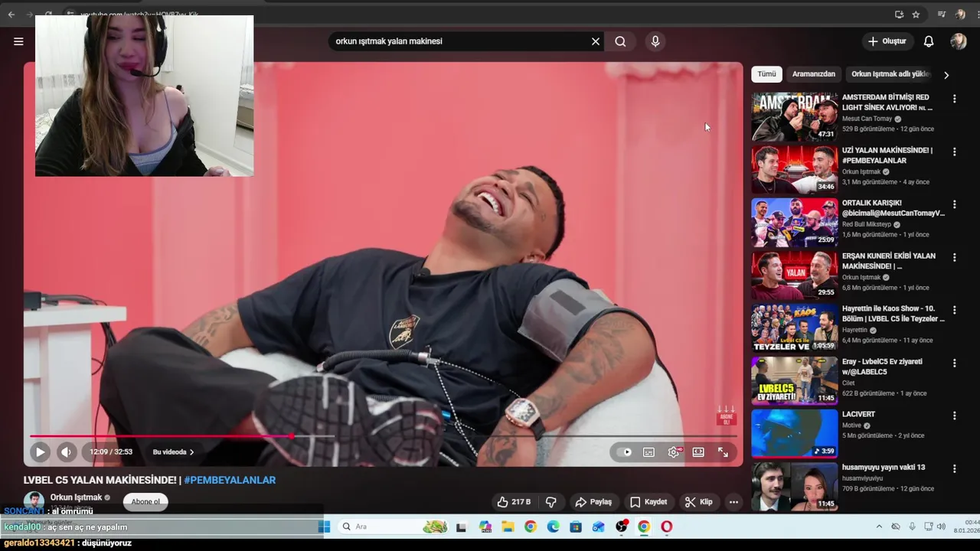The height and width of the screenshot is (551, 980).
Task: Like the video with 217 B
Action: coord(514,502)
